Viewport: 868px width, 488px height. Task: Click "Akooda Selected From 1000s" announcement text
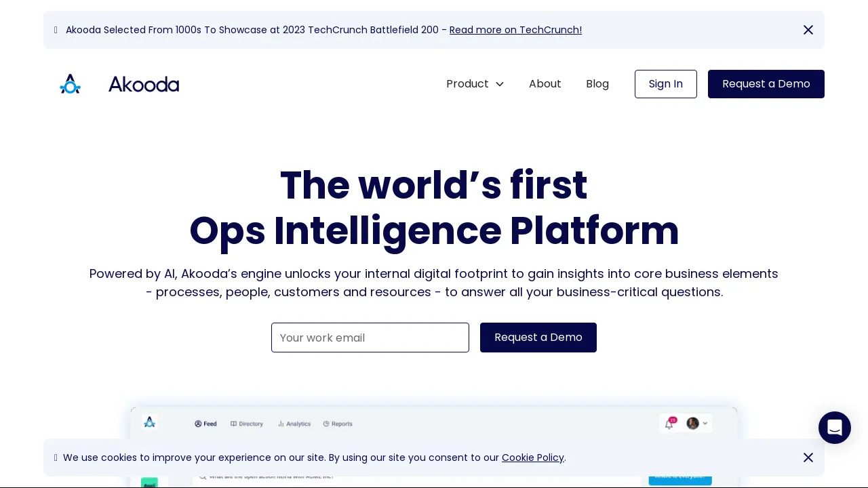coord(253,30)
